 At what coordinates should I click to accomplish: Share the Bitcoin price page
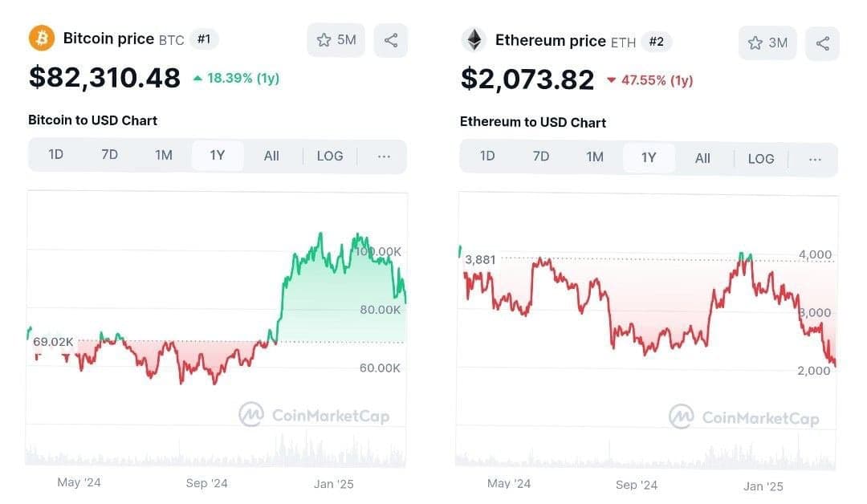tap(391, 40)
